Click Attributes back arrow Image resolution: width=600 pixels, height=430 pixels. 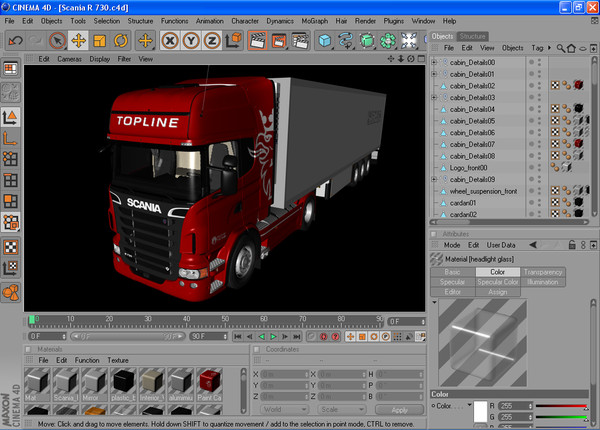533,245
